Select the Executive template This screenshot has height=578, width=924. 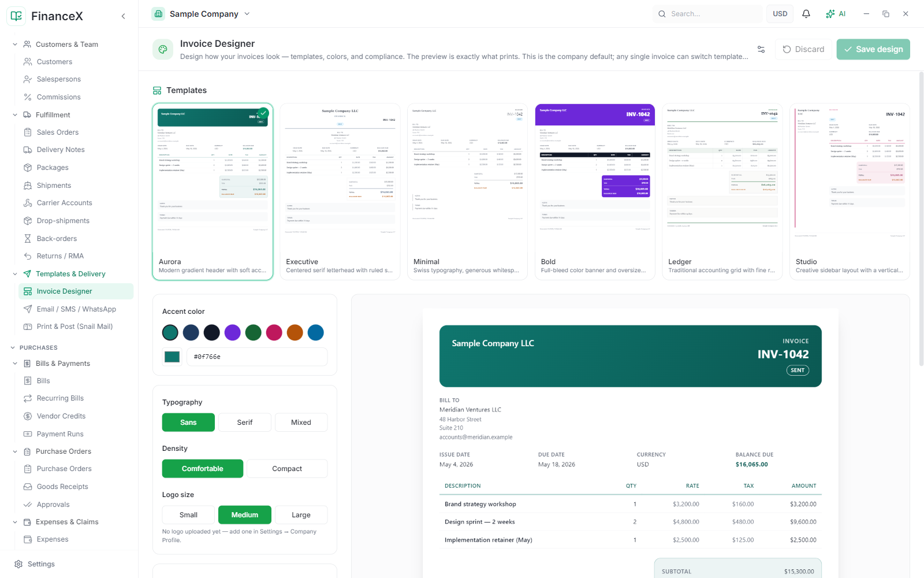pos(340,192)
